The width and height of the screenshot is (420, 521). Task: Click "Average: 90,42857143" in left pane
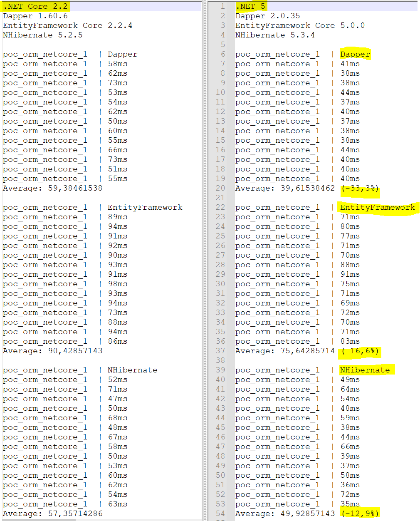coord(53,351)
